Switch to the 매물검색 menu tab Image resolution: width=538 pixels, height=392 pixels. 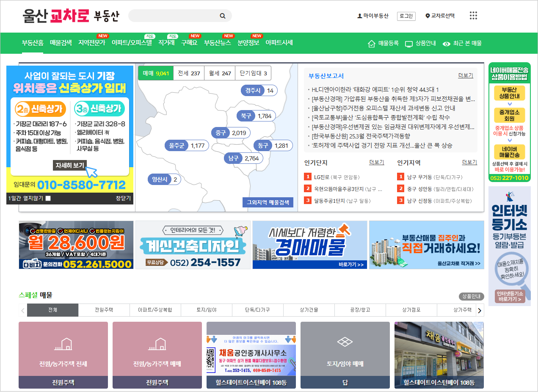tap(61, 43)
